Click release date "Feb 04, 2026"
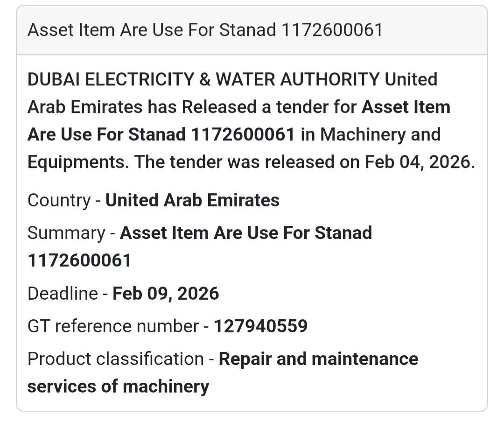Screen dimensions: 504x428 click(420, 162)
